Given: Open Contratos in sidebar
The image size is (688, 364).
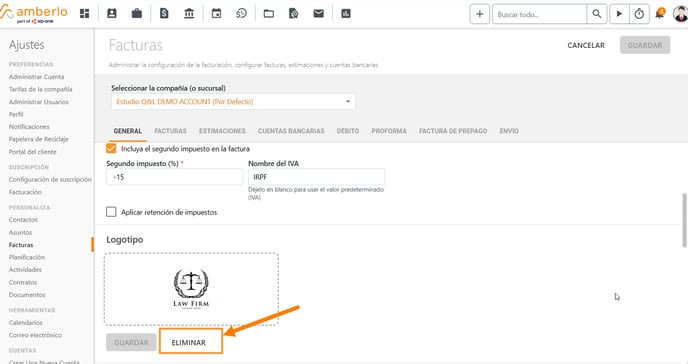Looking at the screenshot, I should pos(23,282).
